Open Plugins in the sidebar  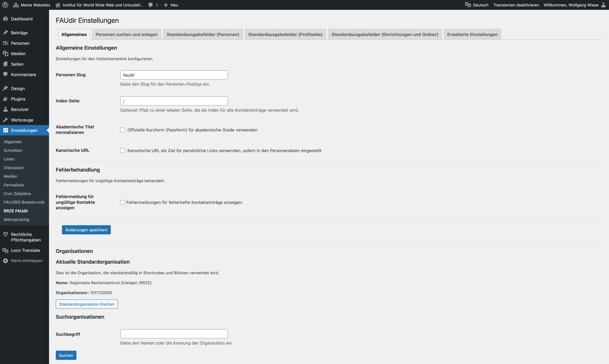(25, 99)
